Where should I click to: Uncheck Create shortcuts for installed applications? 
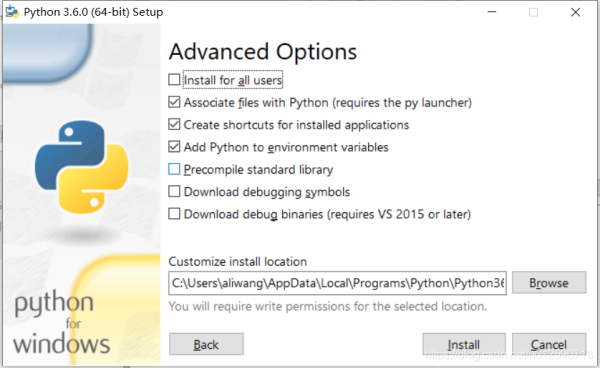(x=174, y=124)
